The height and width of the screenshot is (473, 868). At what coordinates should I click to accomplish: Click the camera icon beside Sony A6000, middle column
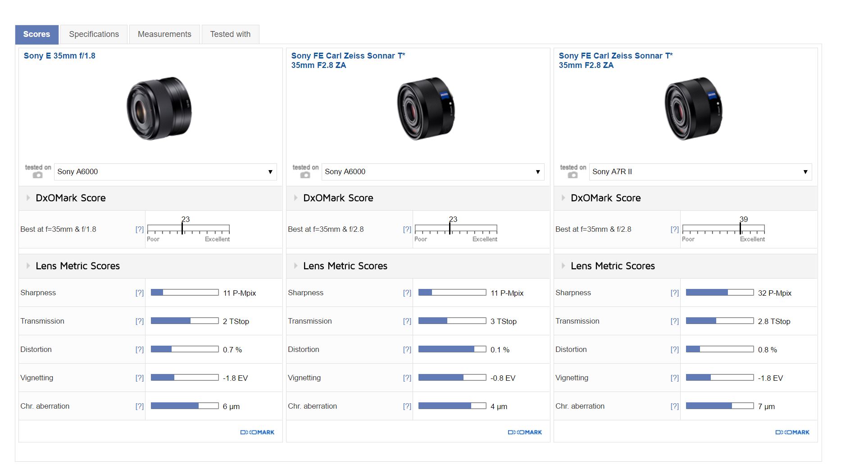(305, 175)
